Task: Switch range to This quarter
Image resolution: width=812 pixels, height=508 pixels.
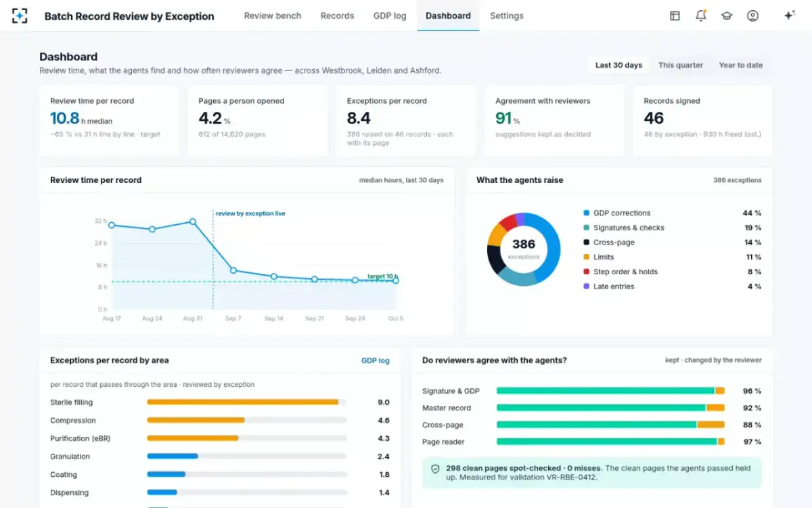Action: pyautogui.click(x=681, y=65)
